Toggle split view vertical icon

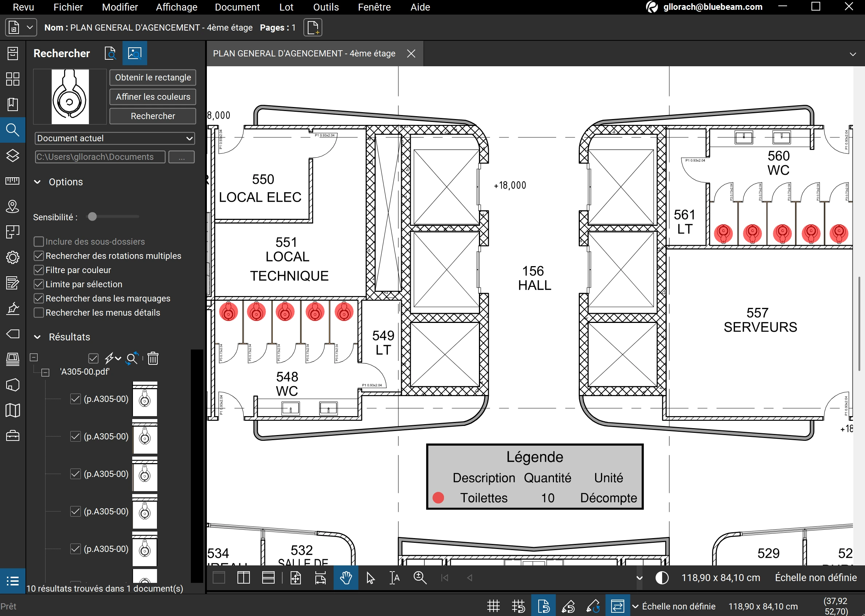point(243,578)
